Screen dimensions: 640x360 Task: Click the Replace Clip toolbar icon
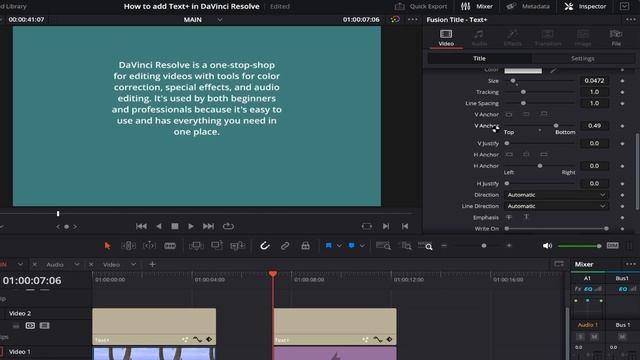click(x=238, y=246)
